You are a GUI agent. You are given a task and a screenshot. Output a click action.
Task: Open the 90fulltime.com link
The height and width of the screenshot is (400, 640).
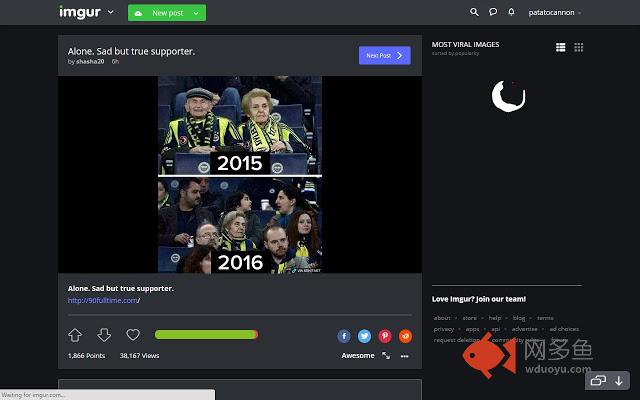(104, 300)
